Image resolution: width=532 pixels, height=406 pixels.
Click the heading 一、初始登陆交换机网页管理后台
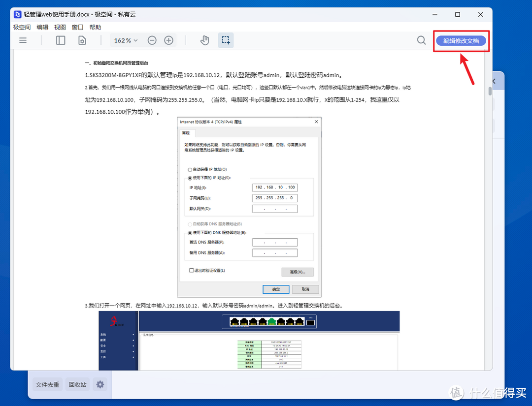(x=116, y=63)
